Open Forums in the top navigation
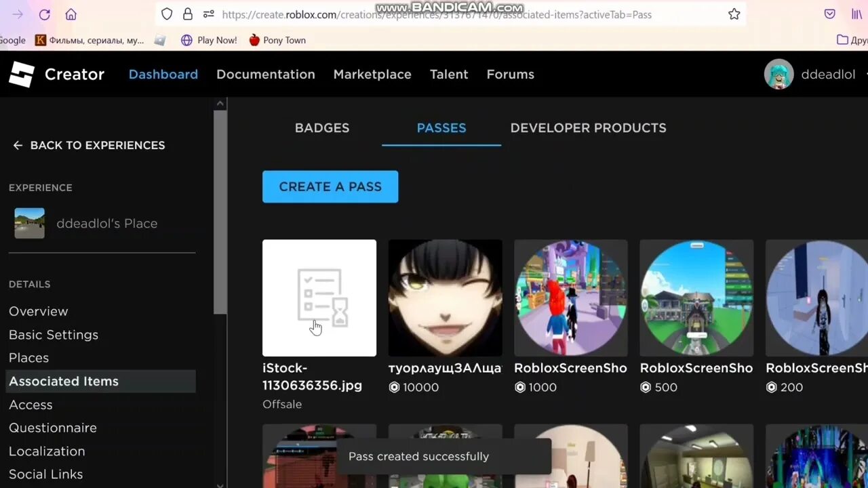868x488 pixels. click(511, 75)
